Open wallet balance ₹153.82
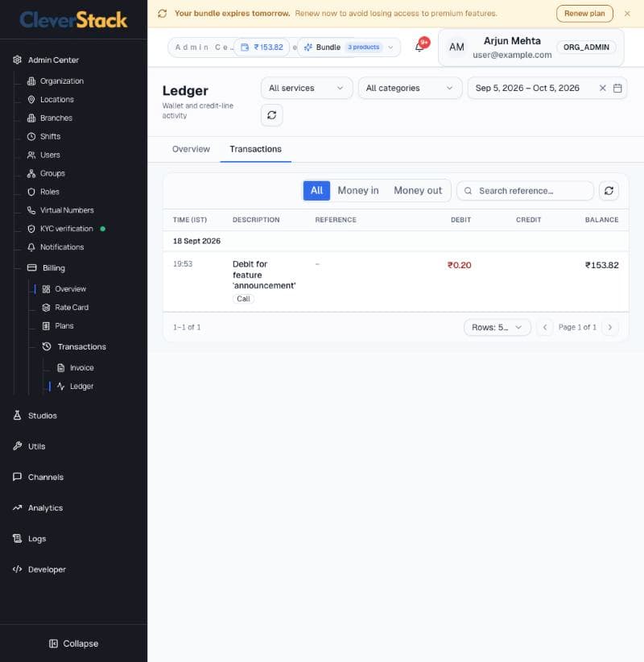Viewport: 644px width, 662px height. [262, 48]
